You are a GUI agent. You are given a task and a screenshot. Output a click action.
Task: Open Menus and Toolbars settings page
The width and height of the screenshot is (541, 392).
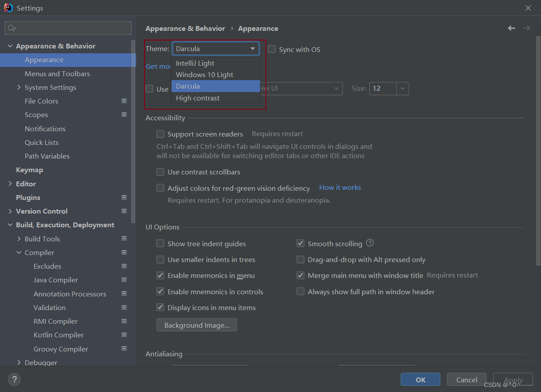tap(57, 74)
